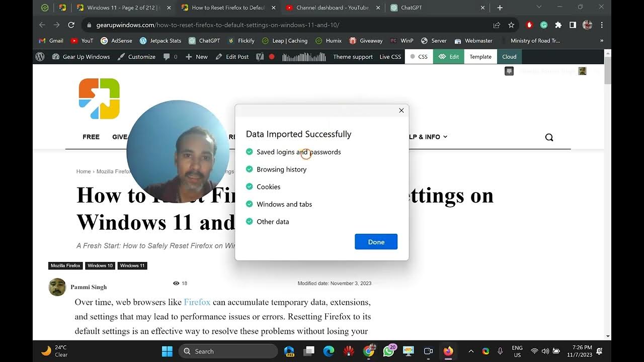Click the Home breadcrumb link

84,171
